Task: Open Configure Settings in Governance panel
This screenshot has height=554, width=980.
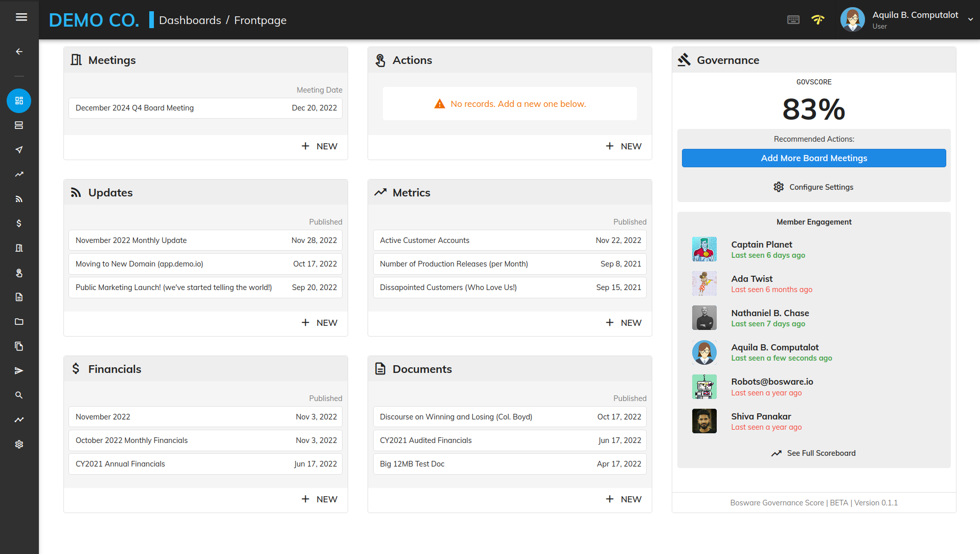Action: pyautogui.click(x=813, y=187)
